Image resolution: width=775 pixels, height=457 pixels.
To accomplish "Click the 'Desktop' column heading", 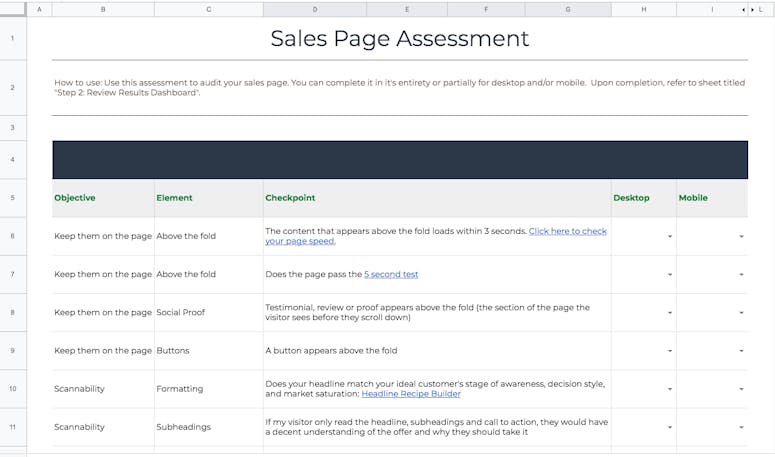I will click(631, 198).
